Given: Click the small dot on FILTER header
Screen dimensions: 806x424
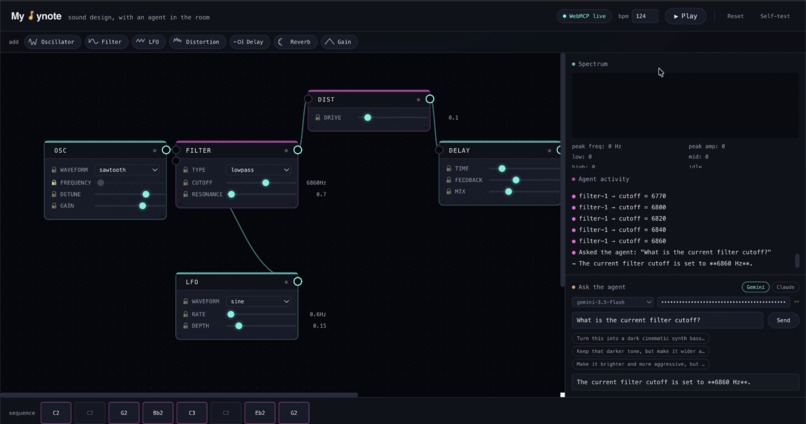Looking at the screenshot, I should 286,151.
